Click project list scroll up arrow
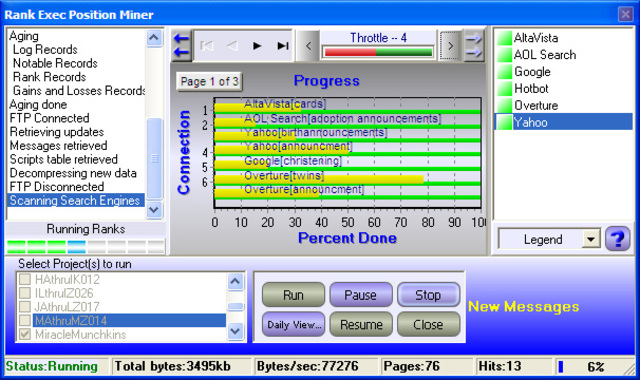 236,281
